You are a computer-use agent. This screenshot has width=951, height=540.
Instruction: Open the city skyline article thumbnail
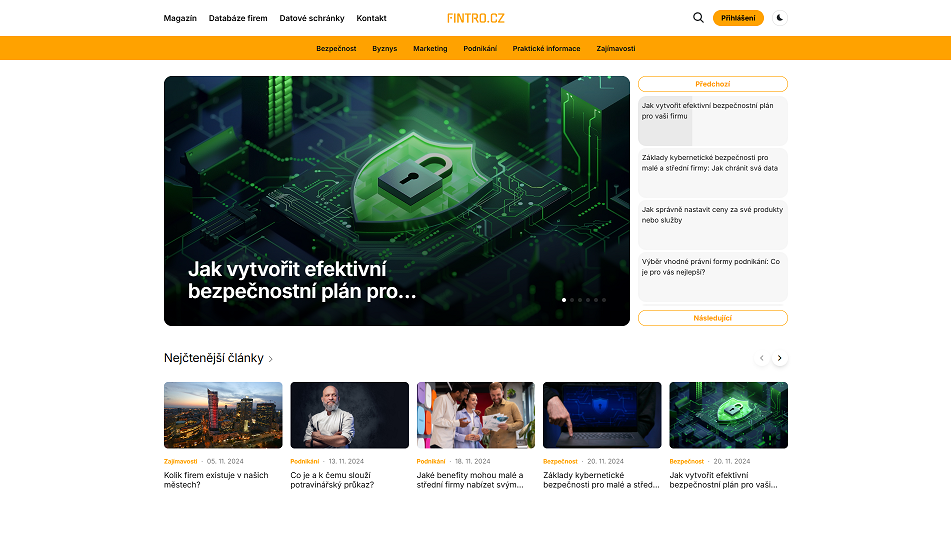tap(223, 415)
